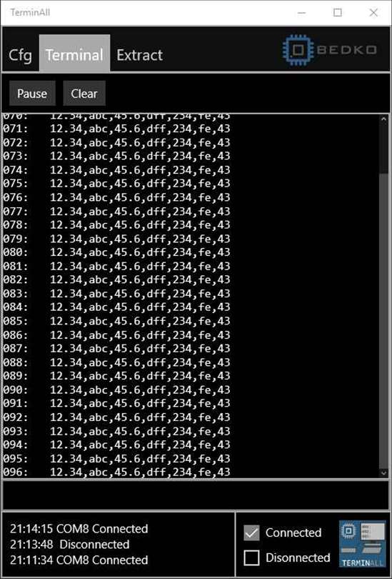
Task: Click the scrollbar up arrow
Action: (x=383, y=119)
